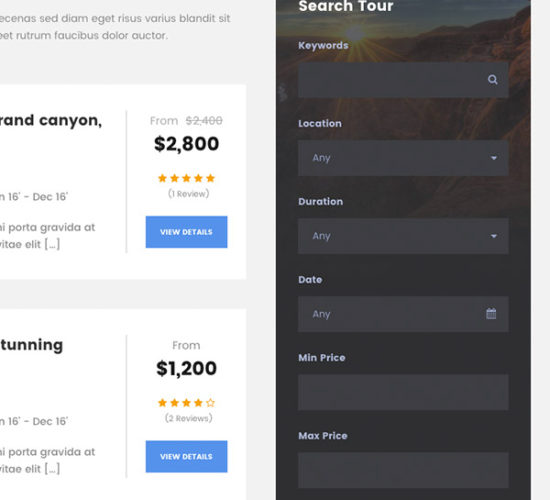The height and width of the screenshot is (500, 550).
Task: Click the $2,800 price text
Action: coord(186,144)
